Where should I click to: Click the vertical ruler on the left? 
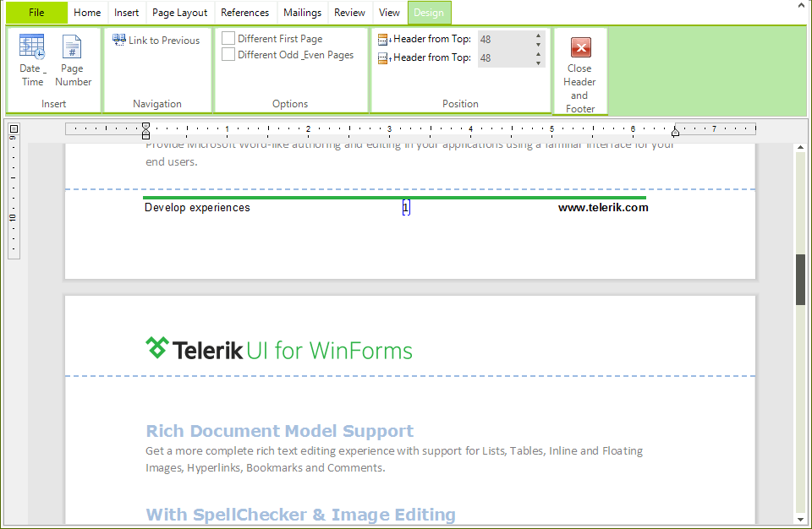14,197
